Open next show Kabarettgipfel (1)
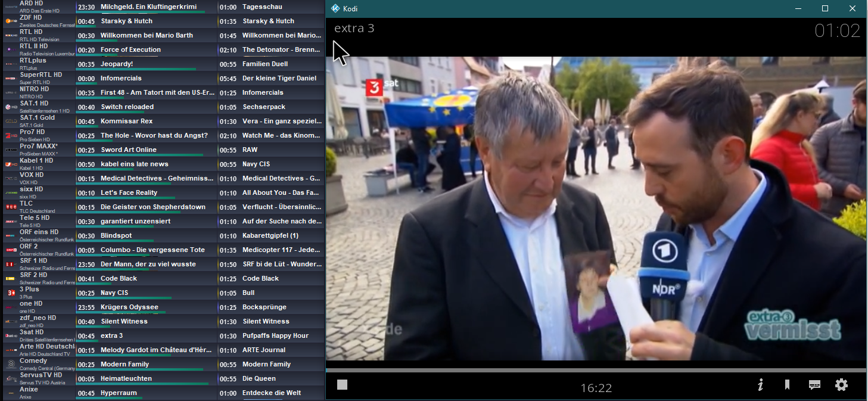The image size is (868, 401). click(x=270, y=235)
